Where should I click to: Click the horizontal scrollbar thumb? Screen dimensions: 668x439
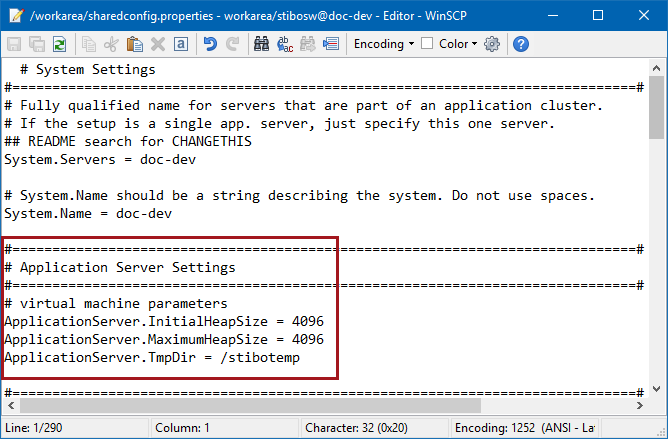pos(250,405)
